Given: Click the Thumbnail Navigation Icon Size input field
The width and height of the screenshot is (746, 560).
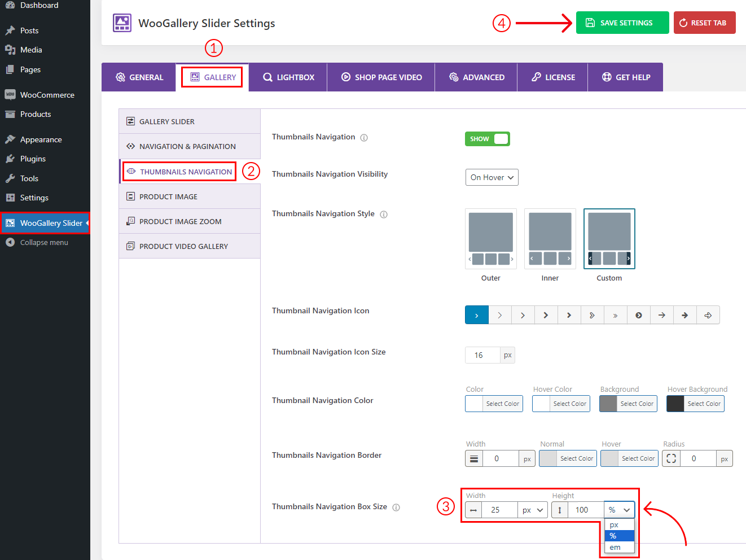Looking at the screenshot, I should [x=482, y=355].
